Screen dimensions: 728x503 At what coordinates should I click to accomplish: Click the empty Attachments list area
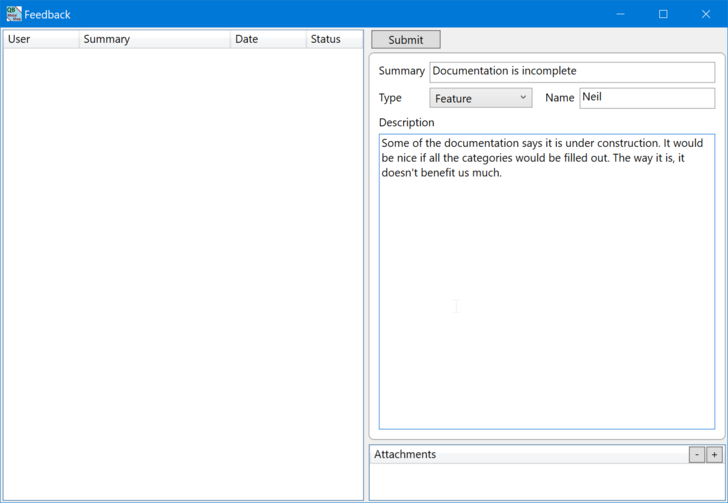tap(546, 482)
